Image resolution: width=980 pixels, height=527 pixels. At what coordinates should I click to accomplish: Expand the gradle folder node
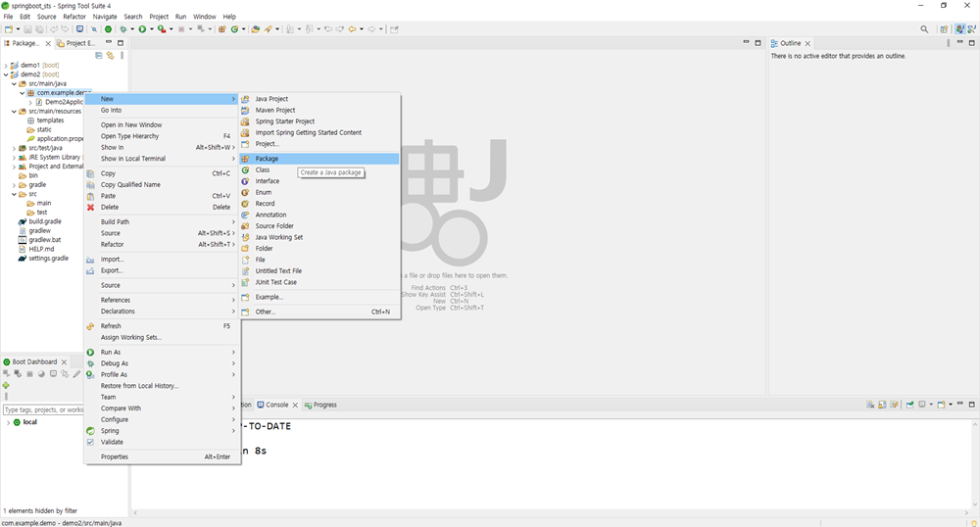tap(15, 185)
